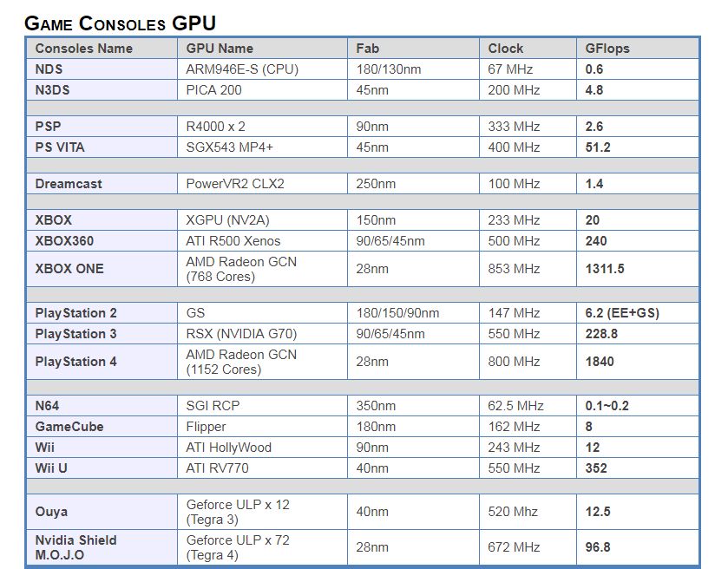The width and height of the screenshot is (728, 569).
Task: Click the Dreamcast console cell
Action: 69,184
